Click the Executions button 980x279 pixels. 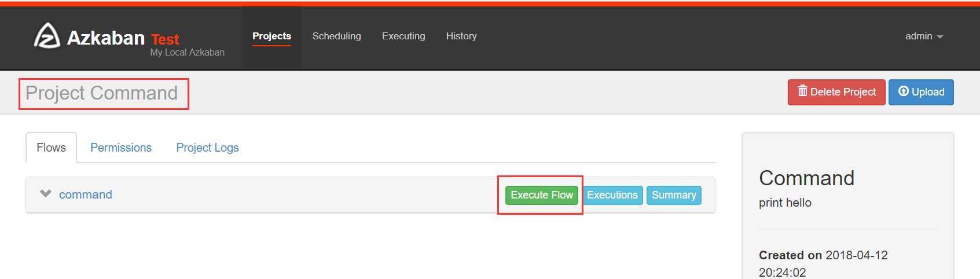[x=612, y=195]
